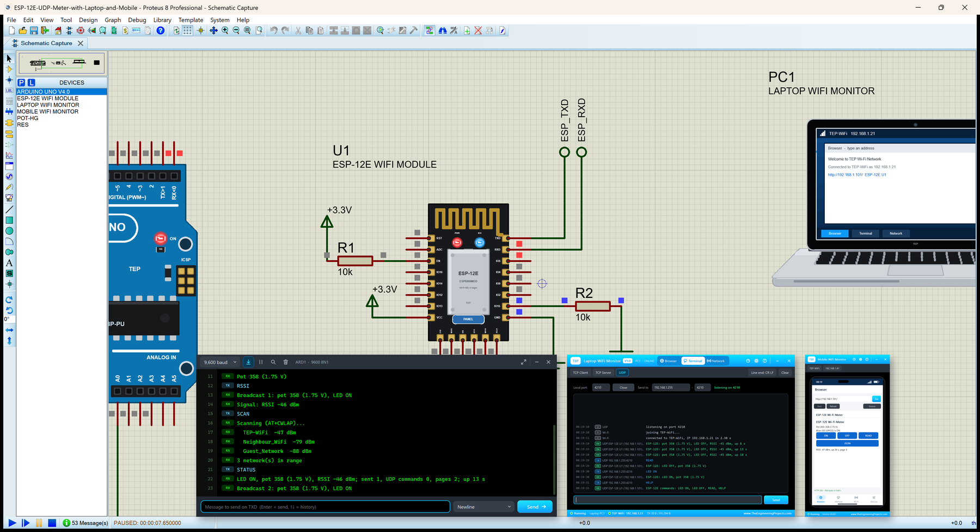Select the UDP mode in Laptop WiFi Monitor
The height and width of the screenshot is (532, 980).
point(622,372)
